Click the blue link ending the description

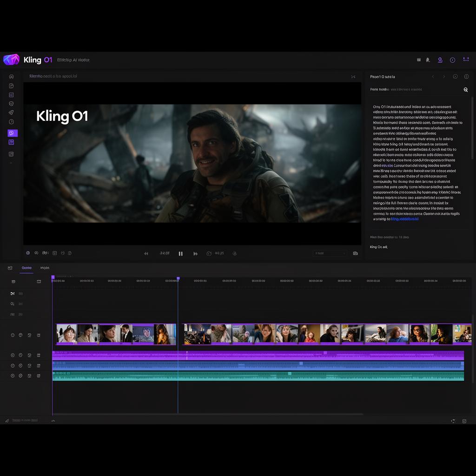(404, 218)
